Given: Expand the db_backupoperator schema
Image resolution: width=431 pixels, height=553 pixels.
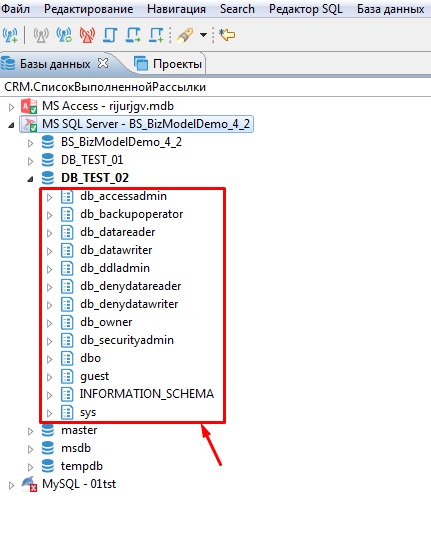Looking at the screenshot, I should click(50, 215).
